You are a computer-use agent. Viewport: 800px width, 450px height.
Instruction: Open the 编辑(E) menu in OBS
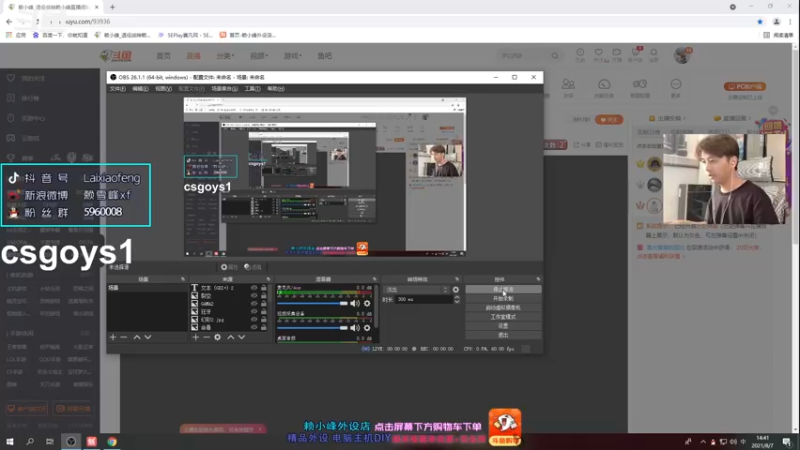140,89
